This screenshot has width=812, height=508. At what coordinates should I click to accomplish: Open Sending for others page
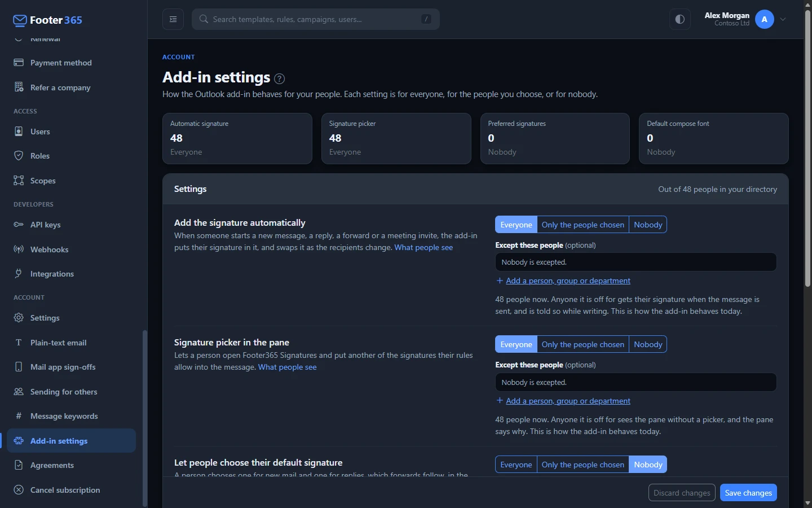(x=71, y=392)
